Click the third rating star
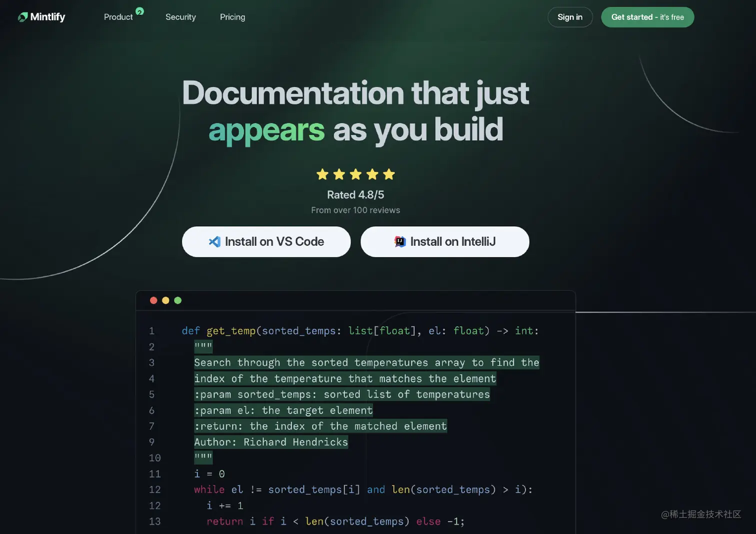 click(355, 174)
